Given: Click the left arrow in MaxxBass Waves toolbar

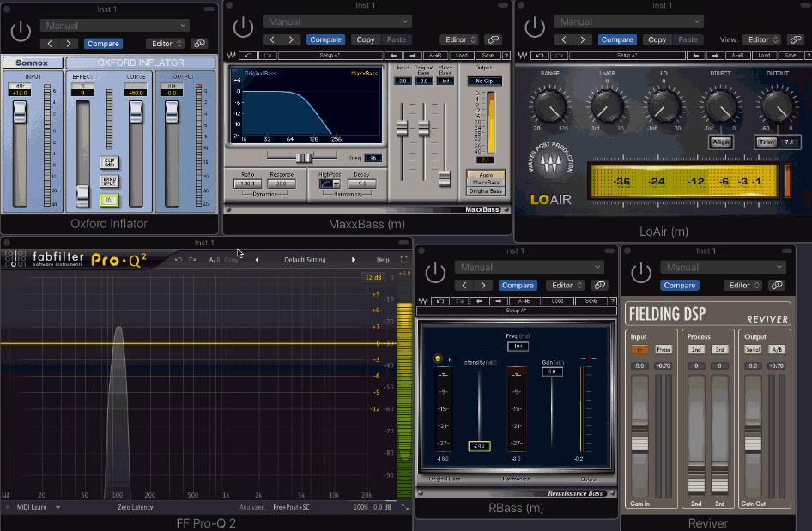Looking at the screenshot, I should 394,56.
